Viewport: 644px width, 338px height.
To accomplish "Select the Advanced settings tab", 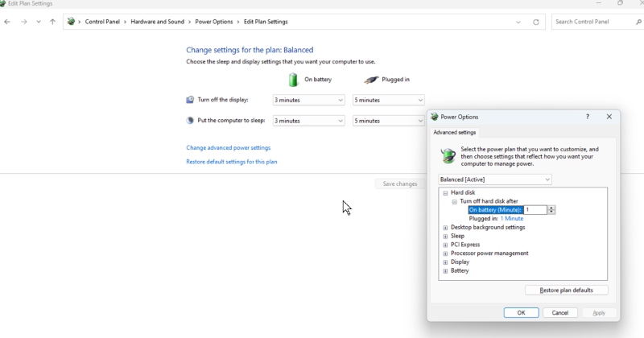I will coord(455,132).
